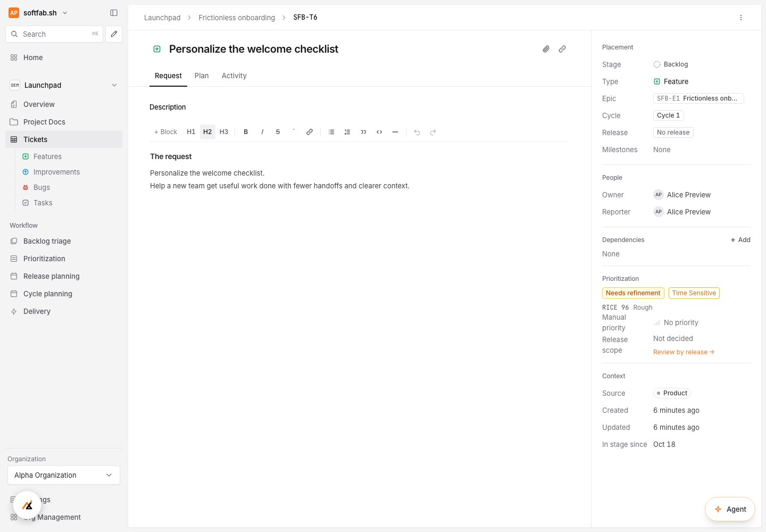The width and height of the screenshot is (766, 532).
Task: Insert a blockquote
Action: [363, 132]
